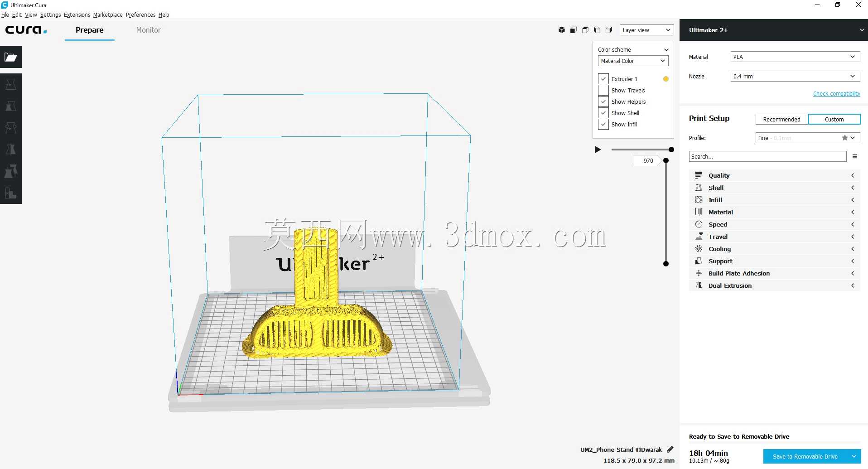Select the Per Model Settings tool
This screenshot has width=868, height=469.
pyautogui.click(x=11, y=171)
